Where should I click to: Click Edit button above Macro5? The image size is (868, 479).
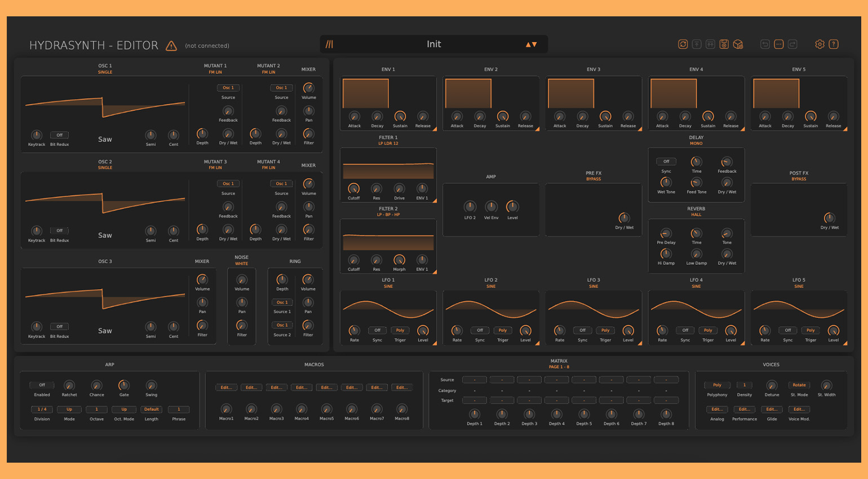click(326, 387)
